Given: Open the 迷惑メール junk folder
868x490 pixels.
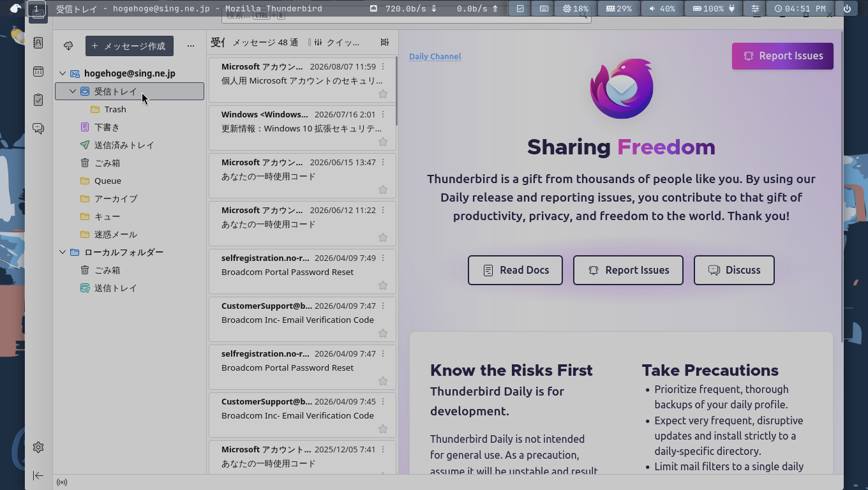Looking at the screenshot, I should pos(130,234).
